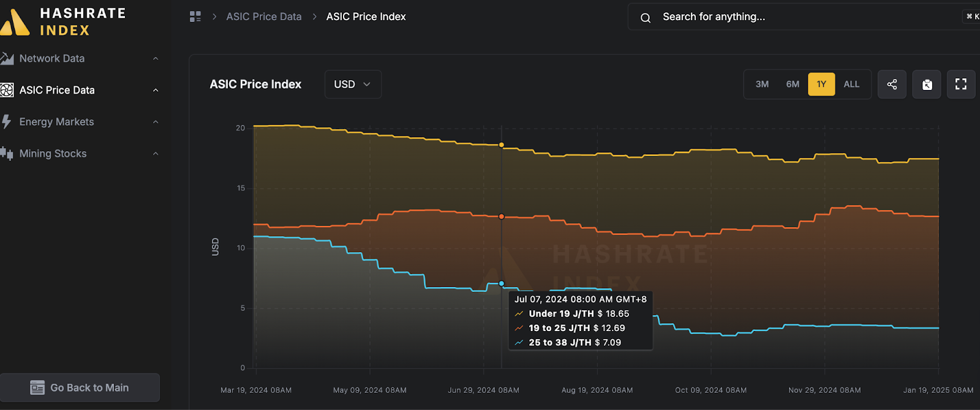Click the Jun 29, 2024 08AM axis label
This screenshot has height=410, width=980.
pyautogui.click(x=484, y=390)
